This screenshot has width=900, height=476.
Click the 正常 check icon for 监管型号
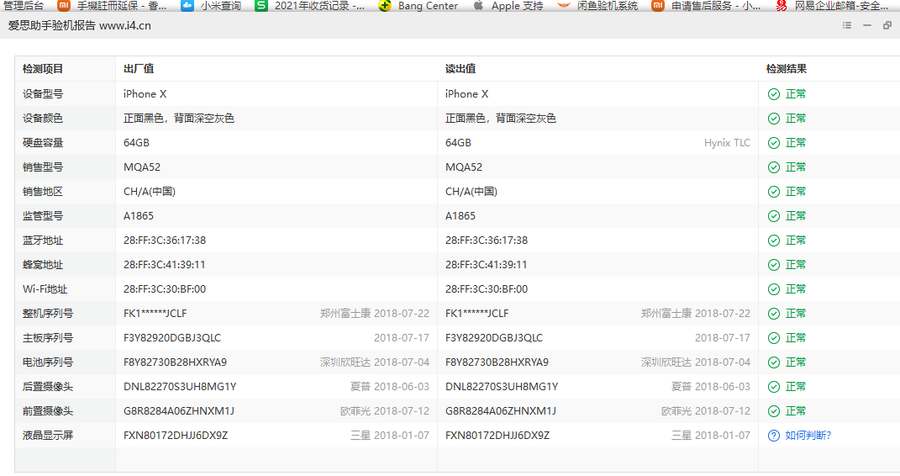click(x=774, y=216)
